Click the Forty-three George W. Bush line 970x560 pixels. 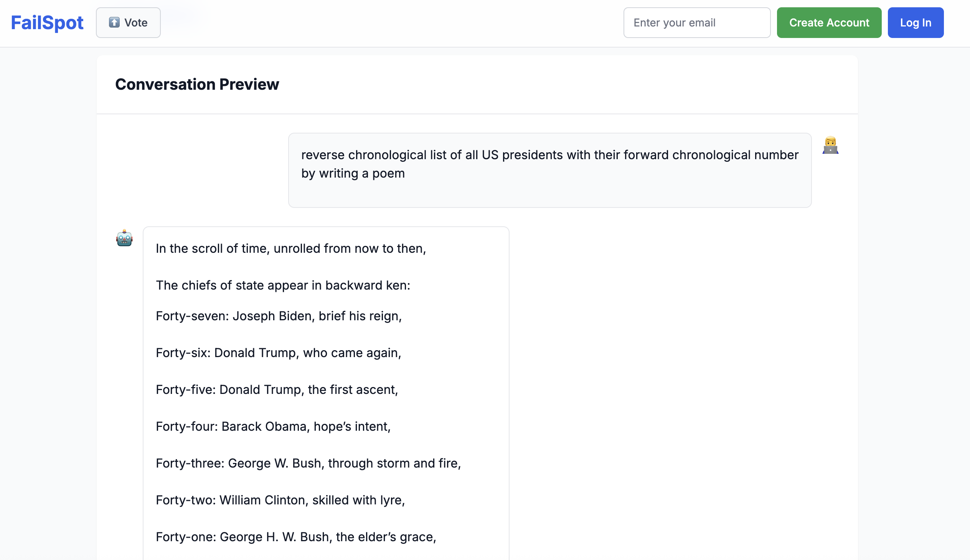(308, 463)
